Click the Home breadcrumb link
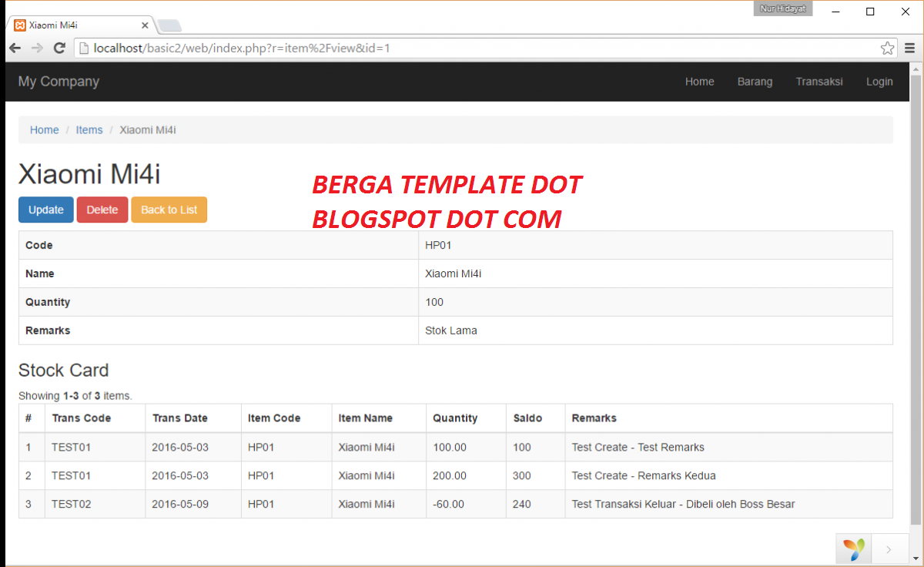Screen dimensions: 924x567 point(44,130)
